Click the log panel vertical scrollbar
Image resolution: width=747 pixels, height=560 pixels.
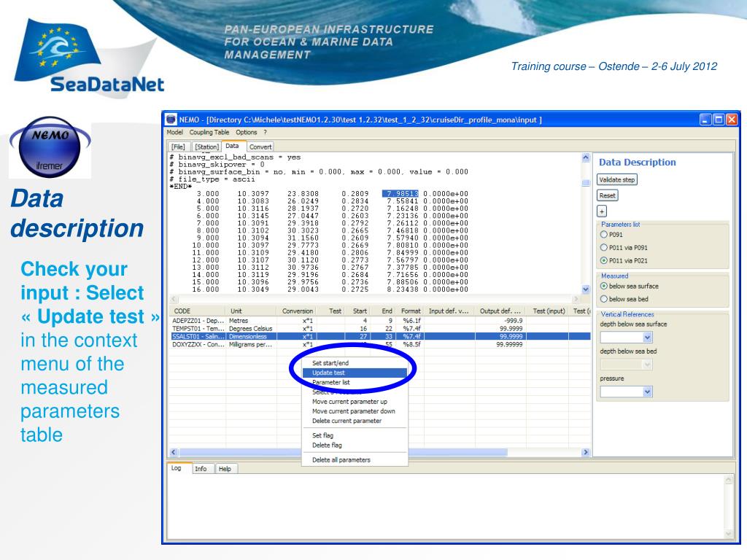pyautogui.click(x=729, y=507)
